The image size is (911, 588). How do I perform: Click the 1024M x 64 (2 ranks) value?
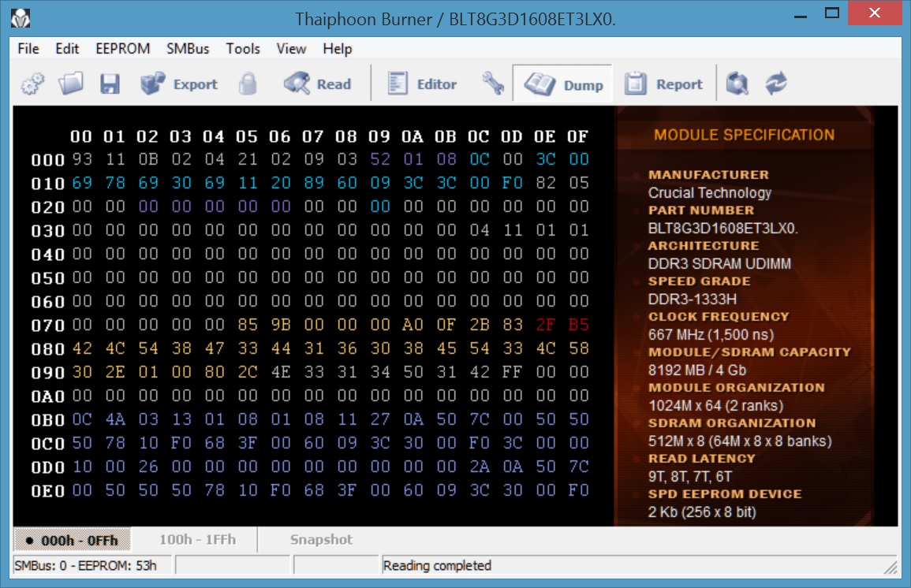coord(716,405)
